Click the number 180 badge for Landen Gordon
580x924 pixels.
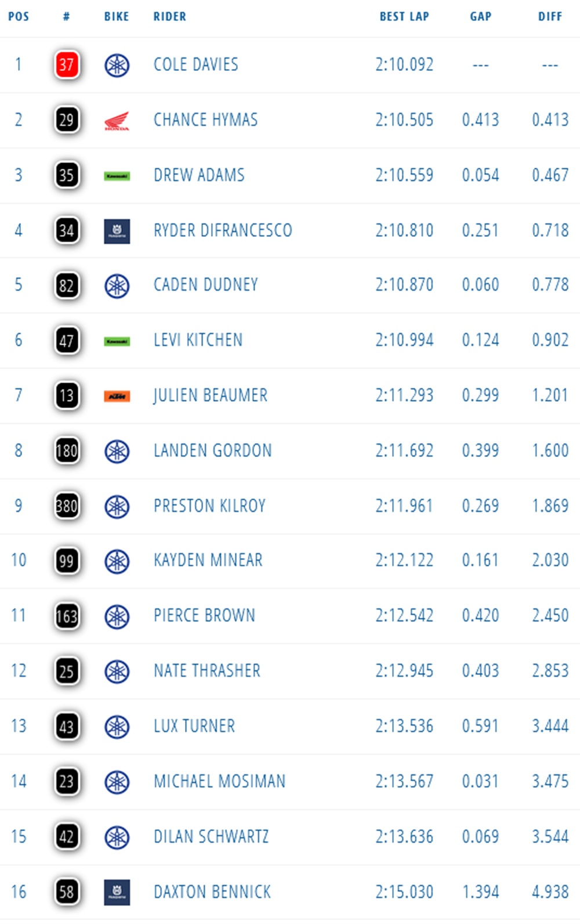[x=66, y=450]
